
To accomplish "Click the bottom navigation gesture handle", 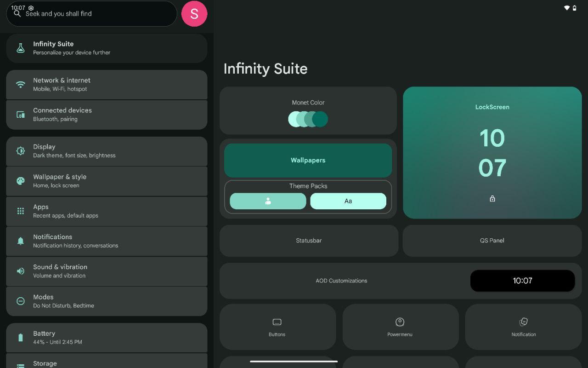I will tap(294, 362).
